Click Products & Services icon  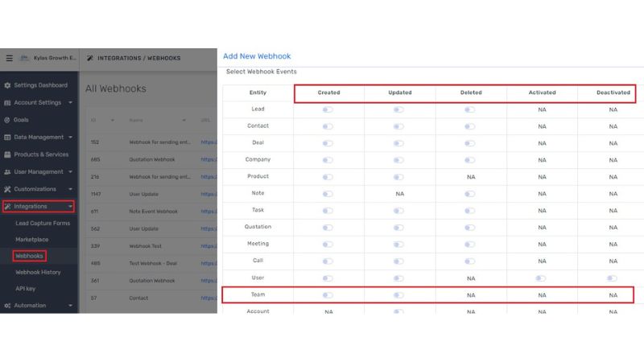[7, 154]
